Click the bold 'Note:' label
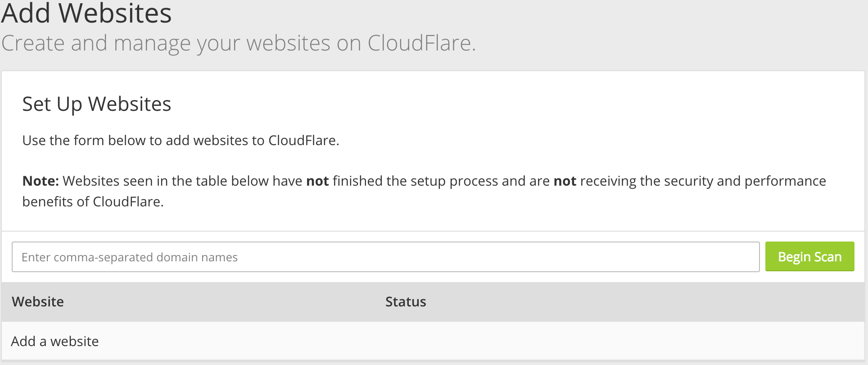Viewport: 868px width, 365px height. click(x=41, y=181)
